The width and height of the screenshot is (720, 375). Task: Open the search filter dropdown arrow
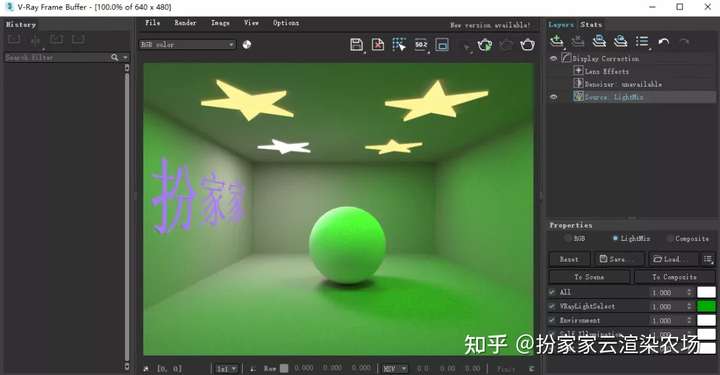tap(125, 57)
